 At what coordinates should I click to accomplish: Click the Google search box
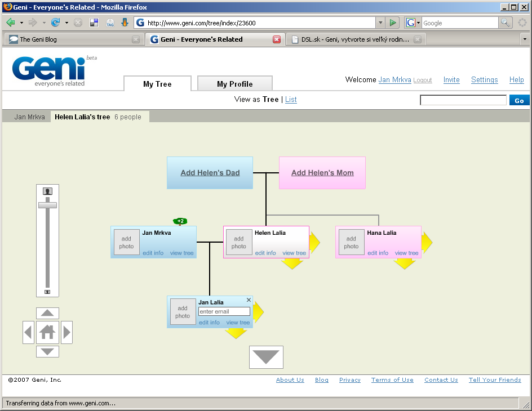pos(460,23)
